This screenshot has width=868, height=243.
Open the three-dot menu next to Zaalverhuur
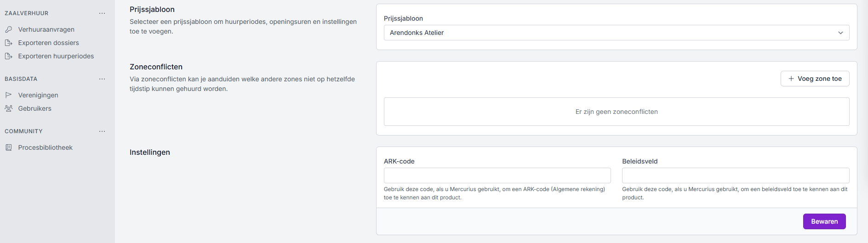102,13
